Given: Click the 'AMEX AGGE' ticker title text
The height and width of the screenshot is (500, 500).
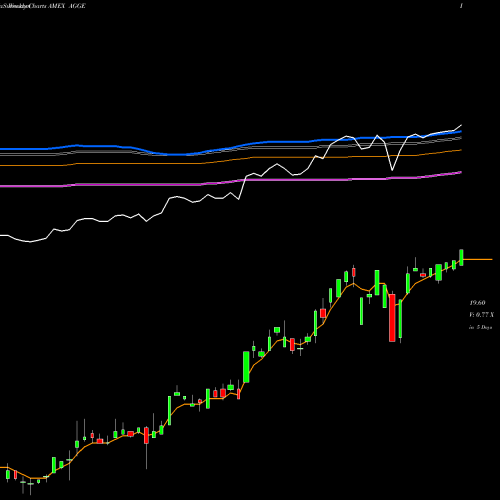Looking at the screenshot, I should 67,6.
